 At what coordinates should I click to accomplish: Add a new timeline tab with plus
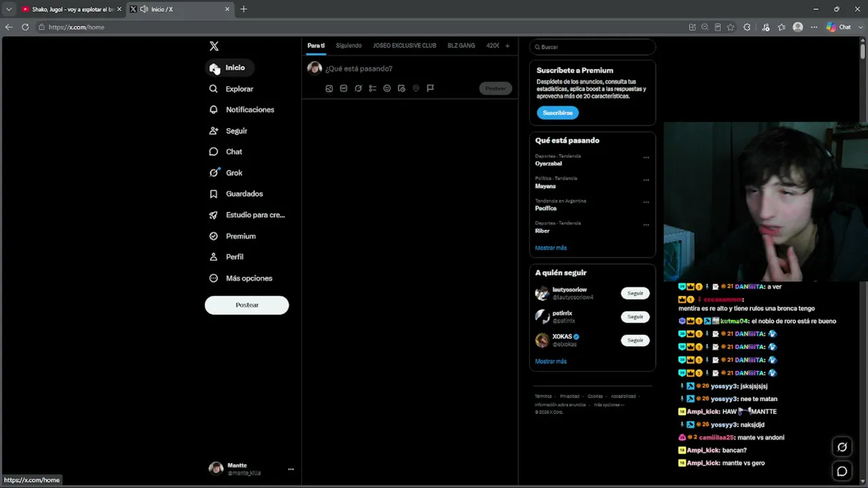tap(507, 45)
